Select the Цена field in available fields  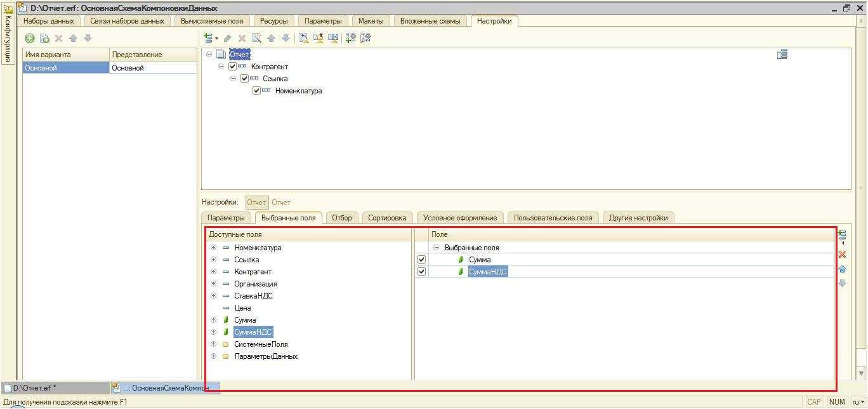coord(242,308)
